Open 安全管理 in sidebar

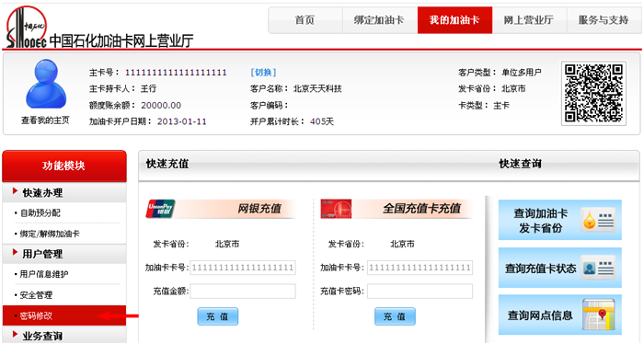click(36, 295)
